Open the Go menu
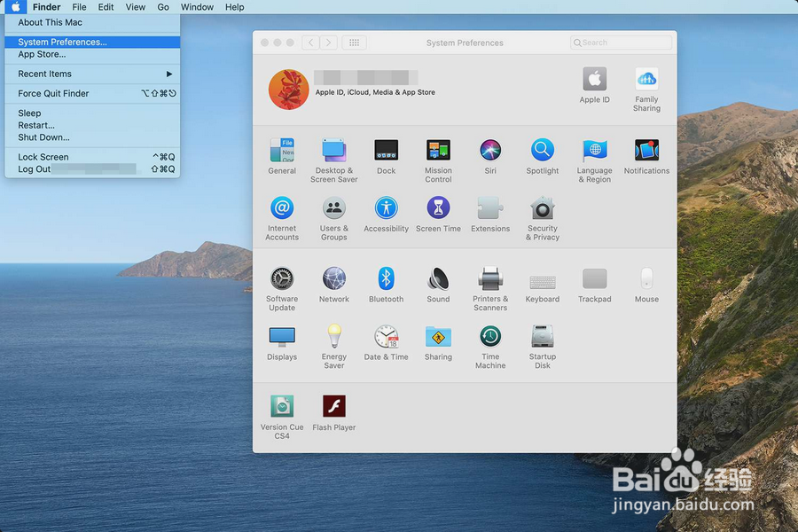This screenshot has height=532, width=798. click(163, 7)
